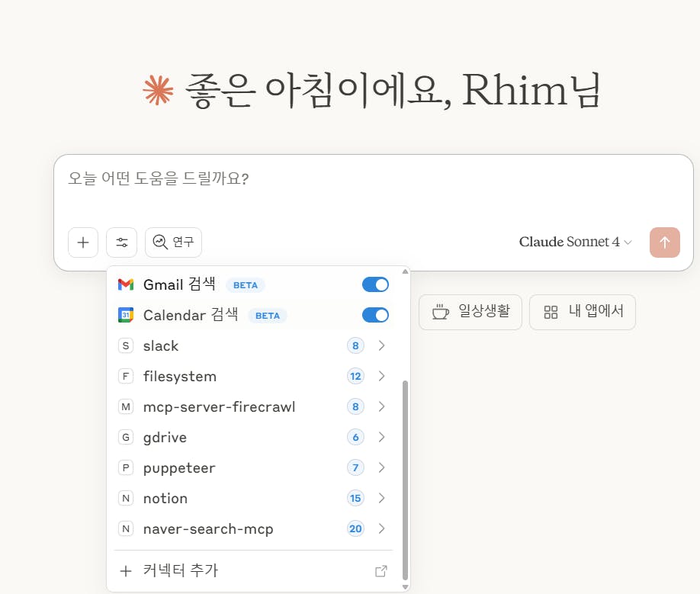Click the mcp-server-firecrawl count 8 badge
700x594 pixels.
(x=355, y=407)
